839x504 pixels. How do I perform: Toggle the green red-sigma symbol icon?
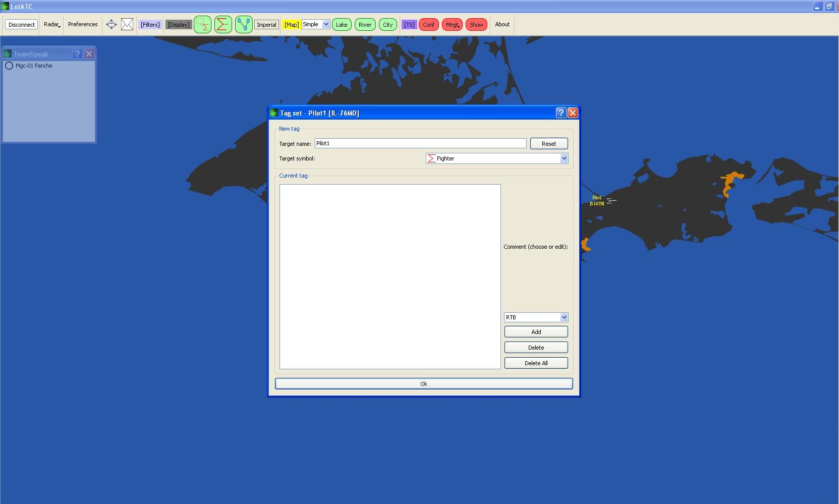(223, 24)
